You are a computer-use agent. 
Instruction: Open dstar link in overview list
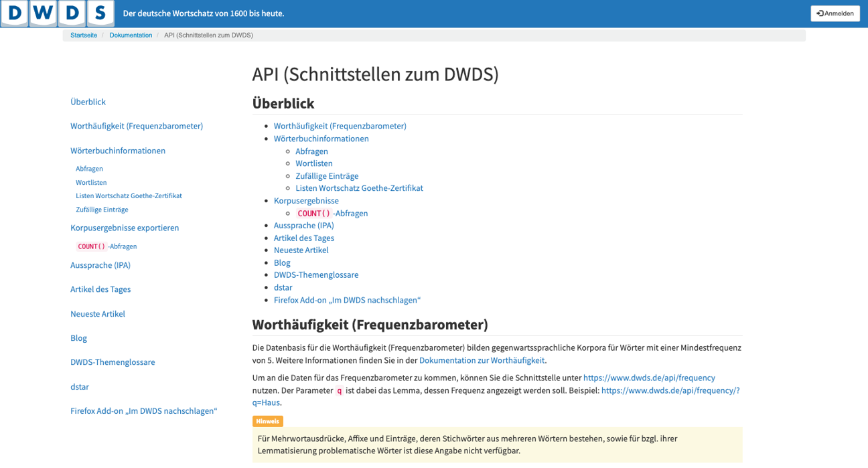tap(283, 288)
